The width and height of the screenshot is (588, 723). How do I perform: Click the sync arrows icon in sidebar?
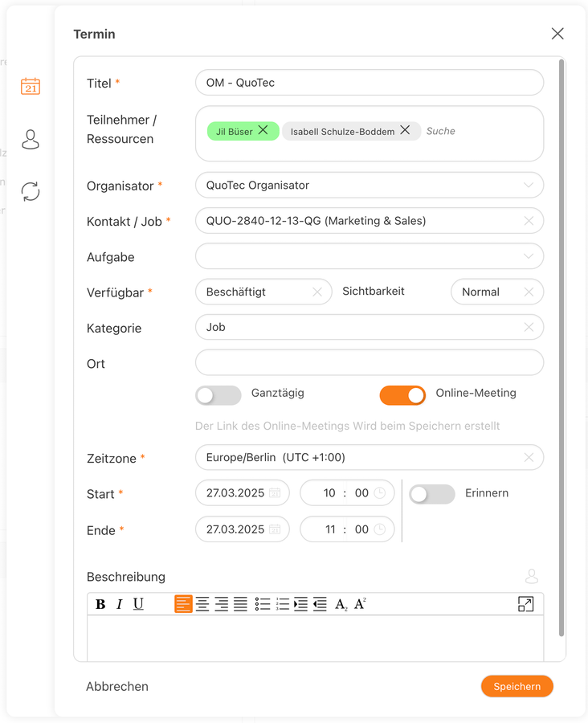[x=31, y=191]
